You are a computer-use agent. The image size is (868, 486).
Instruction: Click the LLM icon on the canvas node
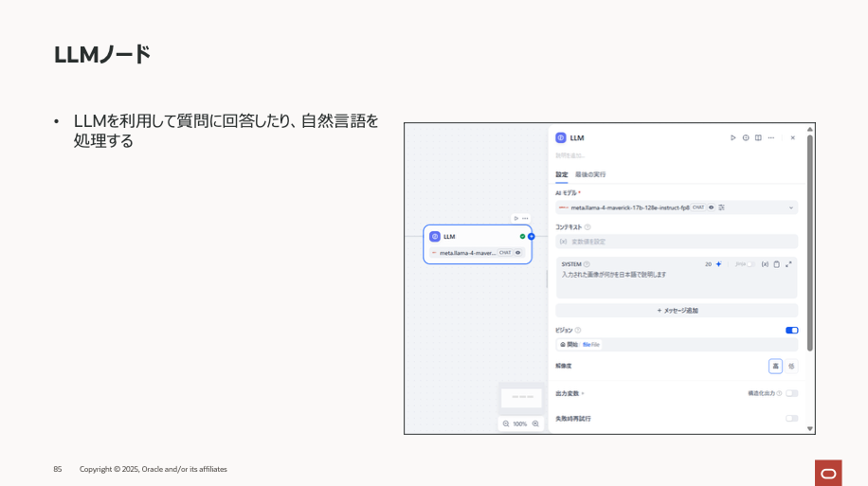coord(435,236)
